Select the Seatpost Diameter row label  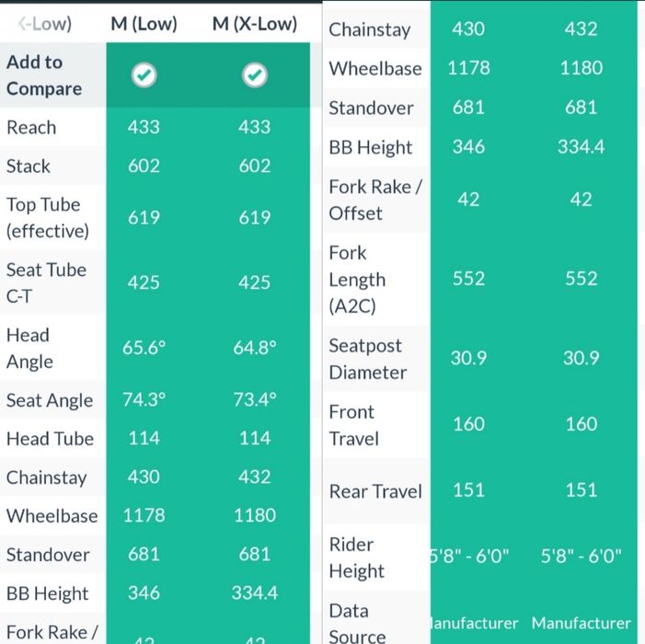pos(367,359)
